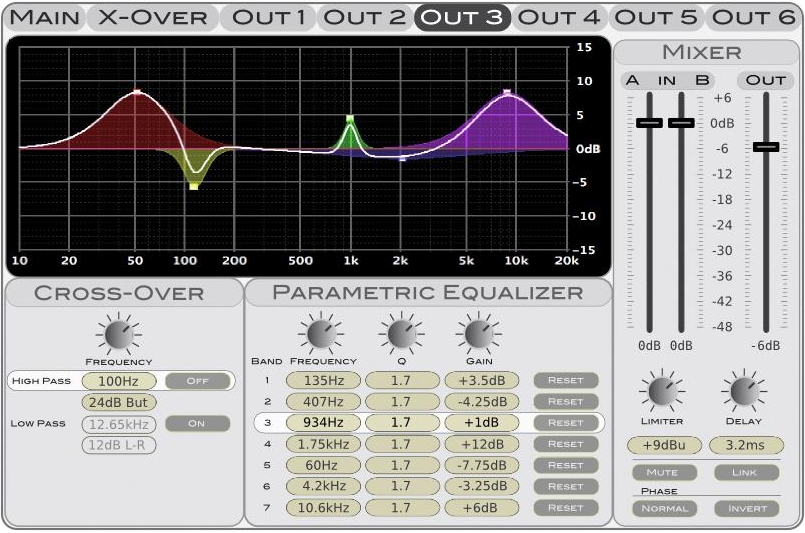Select the yellow EQ band handle near 100Hz
Screen dimensions: 805x533
coord(194,186)
